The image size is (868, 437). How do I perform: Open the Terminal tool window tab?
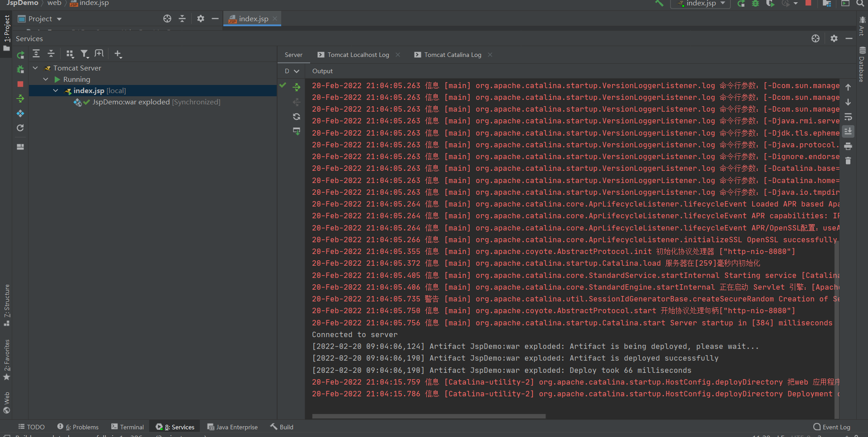(x=127, y=427)
